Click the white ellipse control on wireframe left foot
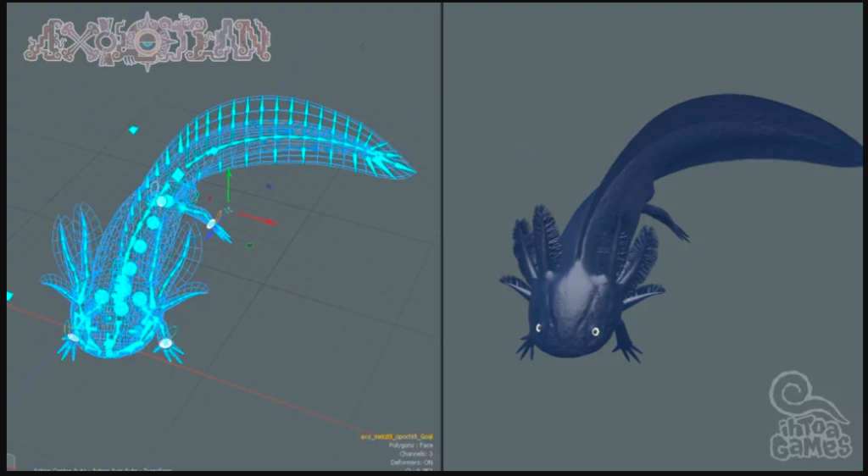Screen dimensions: 868x476 coord(74,337)
